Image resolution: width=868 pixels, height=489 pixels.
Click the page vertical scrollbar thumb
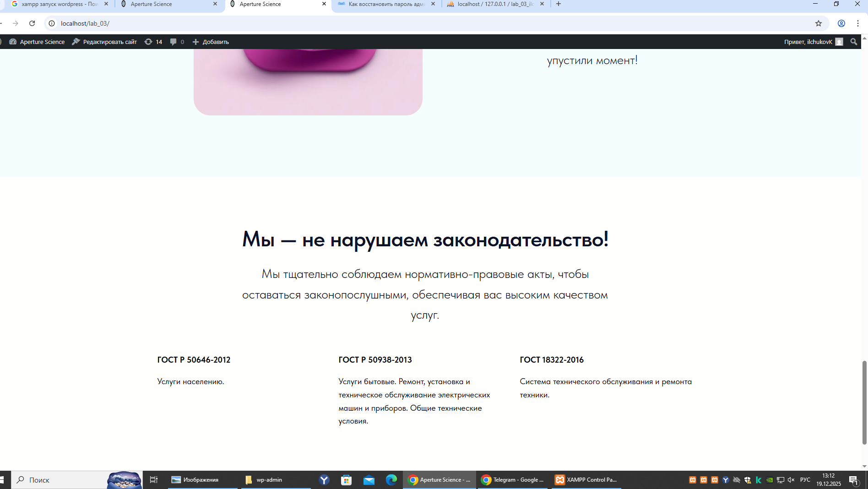point(864,402)
